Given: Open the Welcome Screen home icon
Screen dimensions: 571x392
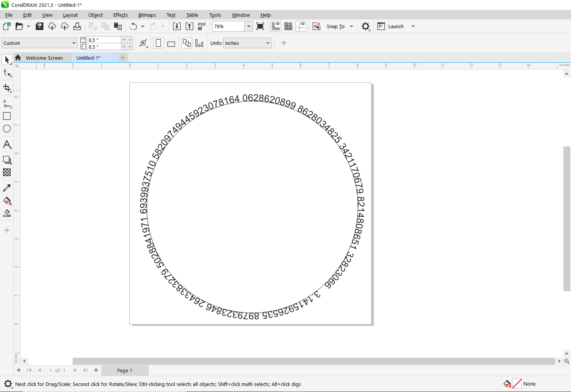Looking at the screenshot, I should tap(18, 58).
